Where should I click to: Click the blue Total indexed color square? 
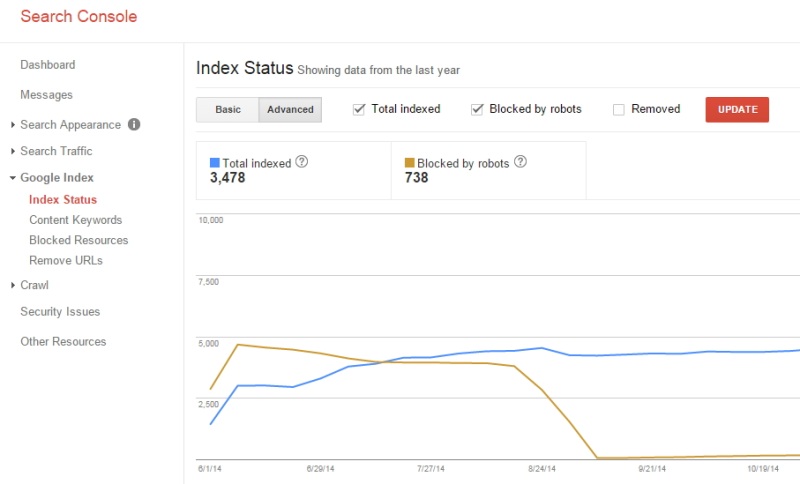point(214,162)
